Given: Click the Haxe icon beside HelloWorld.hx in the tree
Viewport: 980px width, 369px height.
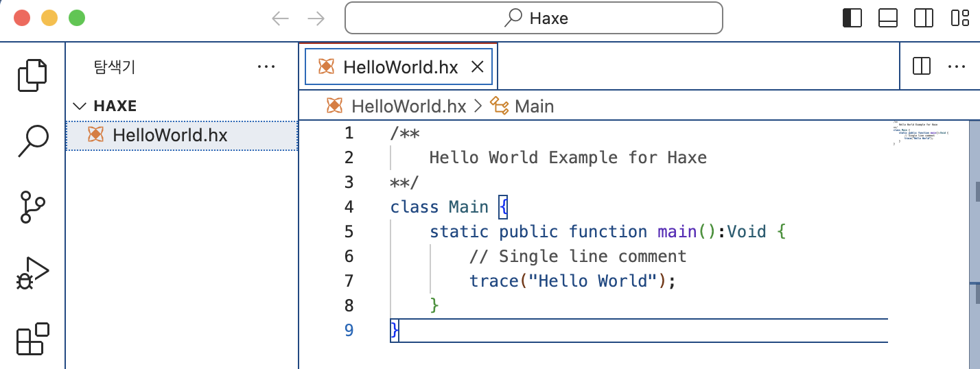Looking at the screenshot, I should click(x=96, y=135).
